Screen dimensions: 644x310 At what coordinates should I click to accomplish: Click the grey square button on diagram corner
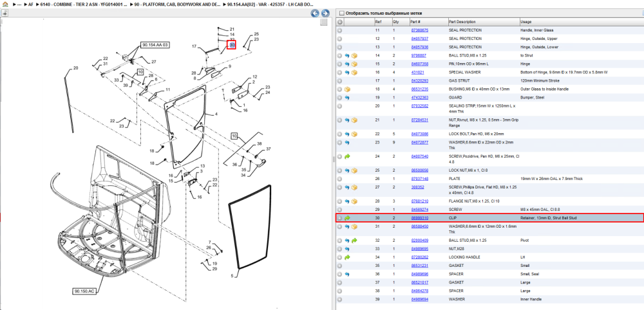pyautogui.click(x=324, y=22)
